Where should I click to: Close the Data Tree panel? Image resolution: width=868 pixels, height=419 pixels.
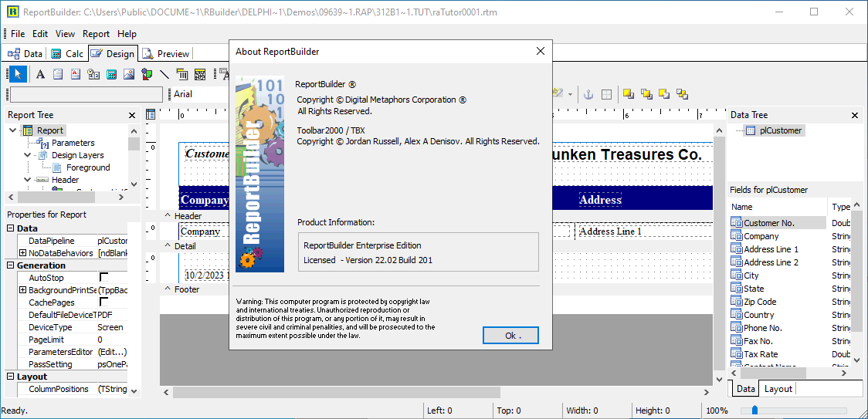coord(855,115)
